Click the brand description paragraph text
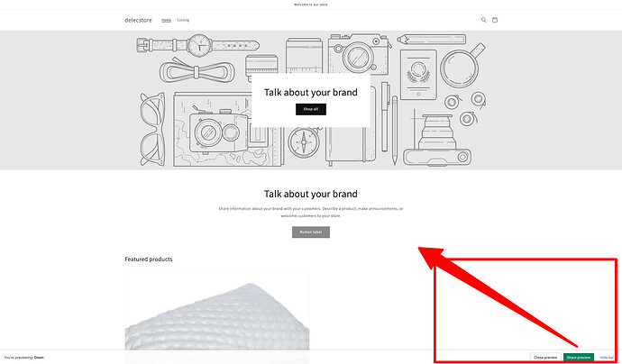The height and width of the screenshot is (364, 622). [311, 212]
